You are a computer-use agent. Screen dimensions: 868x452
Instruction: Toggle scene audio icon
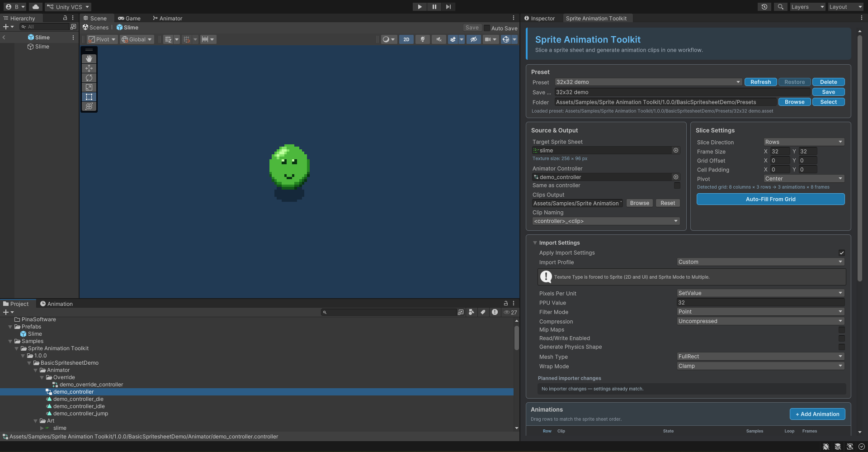(439, 39)
